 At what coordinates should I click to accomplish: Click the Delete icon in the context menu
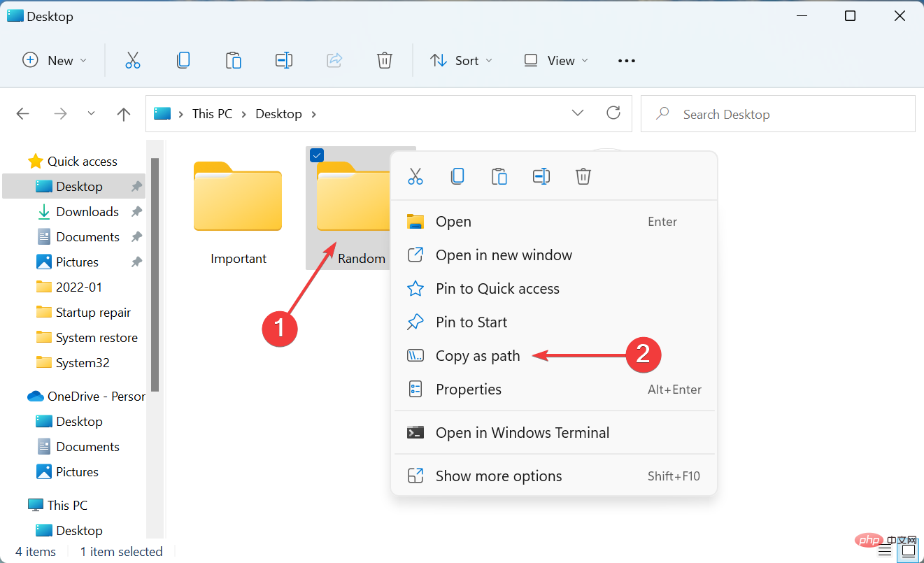[583, 176]
